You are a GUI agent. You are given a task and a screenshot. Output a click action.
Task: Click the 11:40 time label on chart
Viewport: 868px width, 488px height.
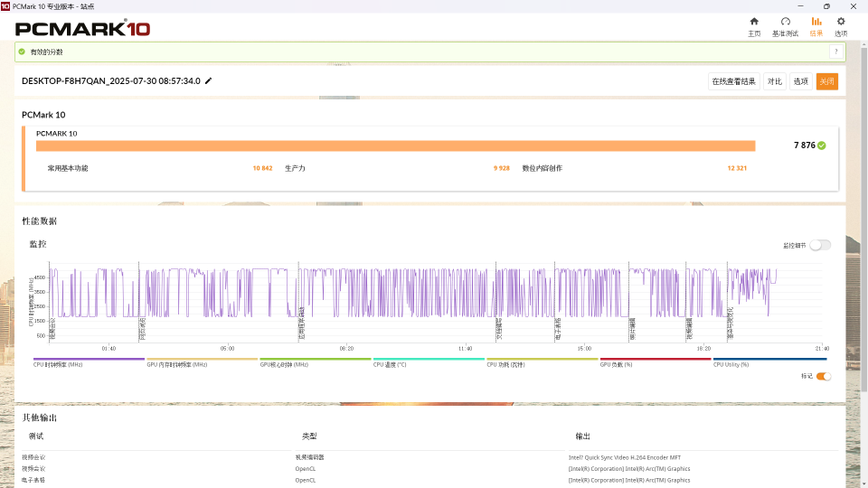click(x=465, y=349)
